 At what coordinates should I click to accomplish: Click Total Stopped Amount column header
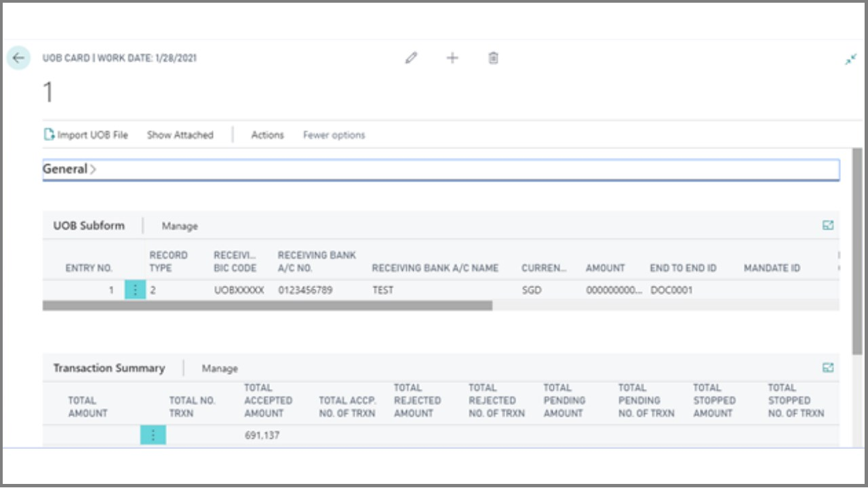[x=713, y=401]
